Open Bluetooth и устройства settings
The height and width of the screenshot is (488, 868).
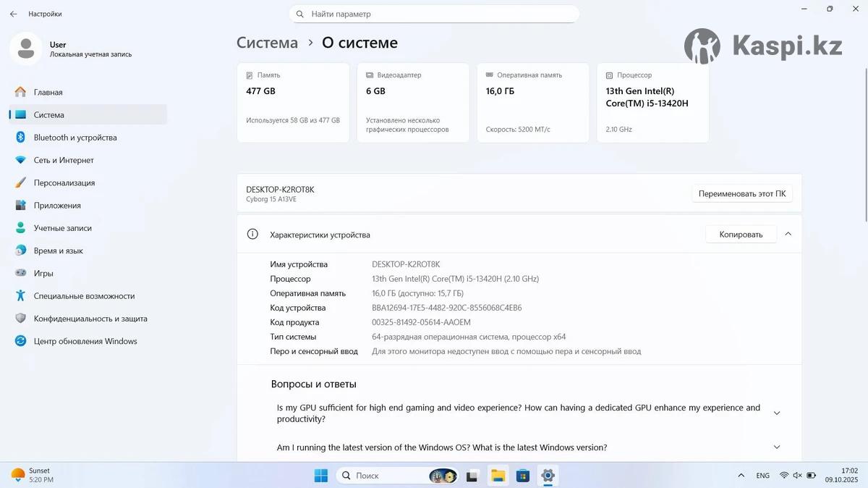75,138
